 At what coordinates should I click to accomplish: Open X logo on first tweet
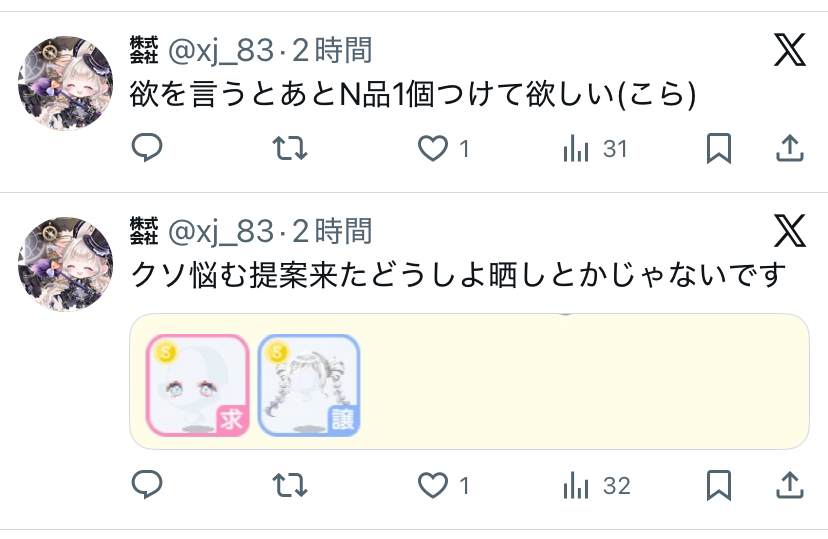(789, 50)
